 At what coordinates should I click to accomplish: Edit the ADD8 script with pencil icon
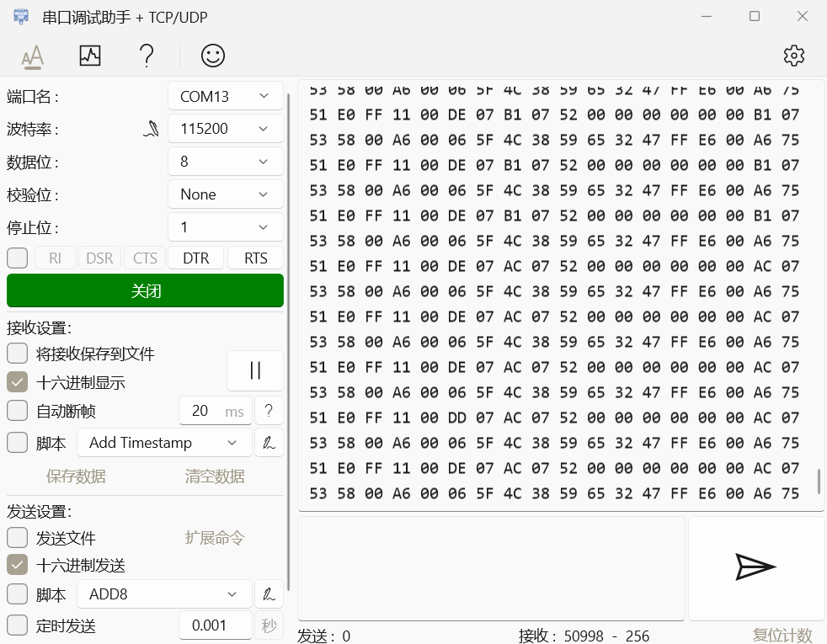tap(269, 594)
